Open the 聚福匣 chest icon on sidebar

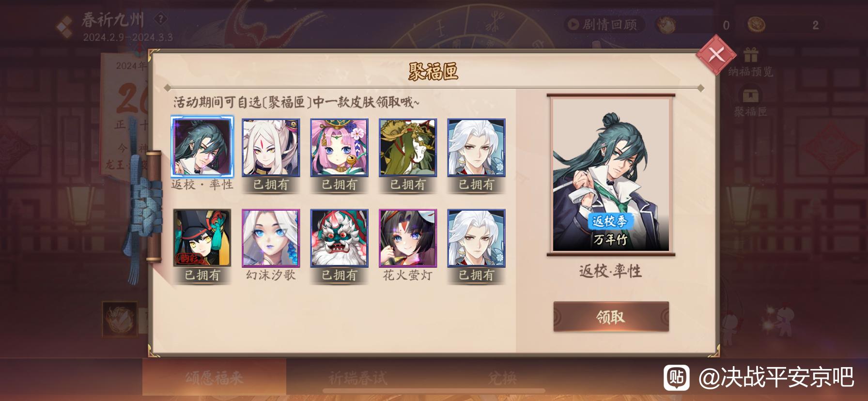(x=751, y=102)
